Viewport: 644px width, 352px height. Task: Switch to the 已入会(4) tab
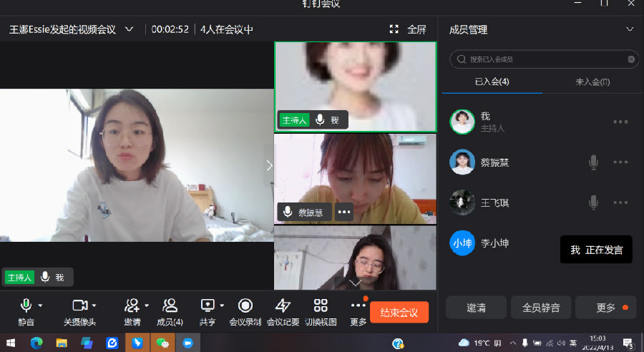pos(492,82)
